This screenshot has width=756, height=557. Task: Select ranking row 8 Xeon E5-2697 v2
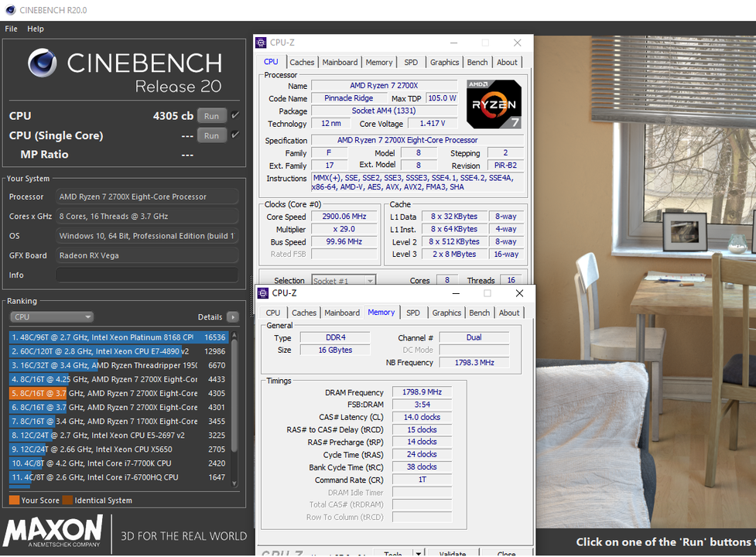118,435
